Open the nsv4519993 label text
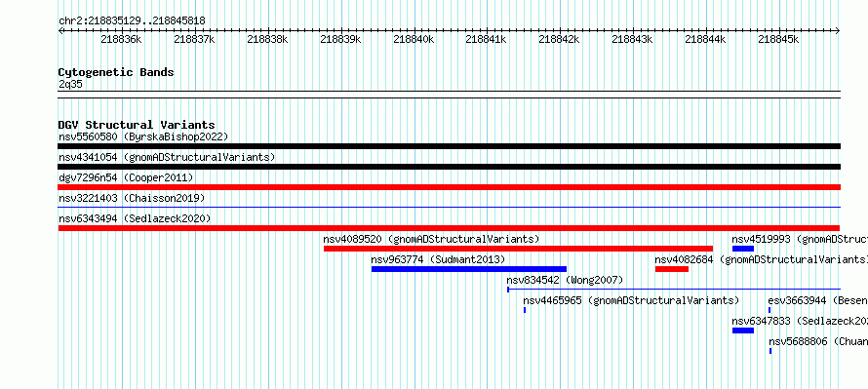 [800, 239]
